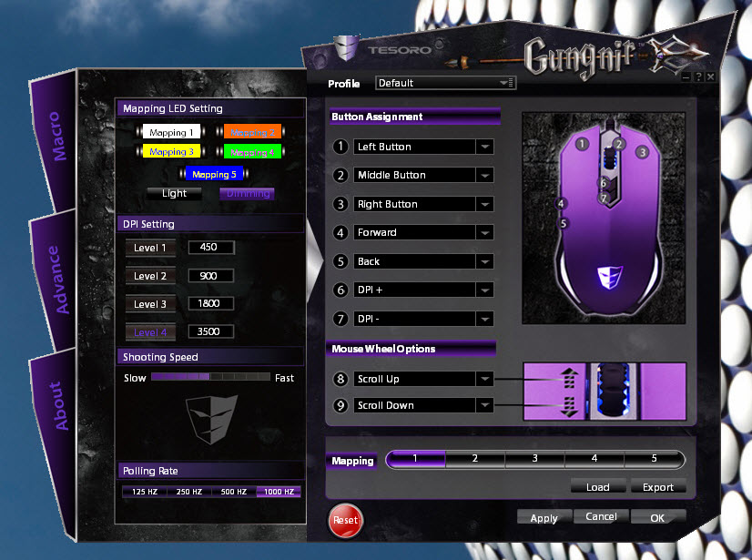This screenshot has width=752, height=560.
Task: Set polling rate to 250 HZ
Action: (x=189, y=492)
